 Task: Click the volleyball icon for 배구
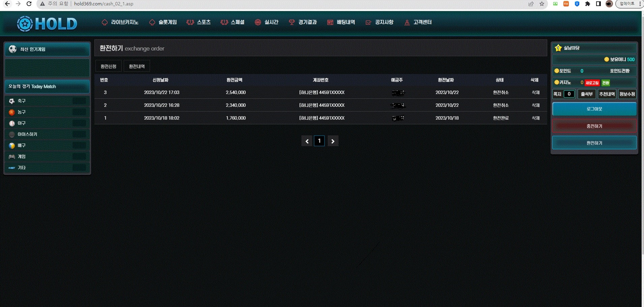click(x=12, y=145)
